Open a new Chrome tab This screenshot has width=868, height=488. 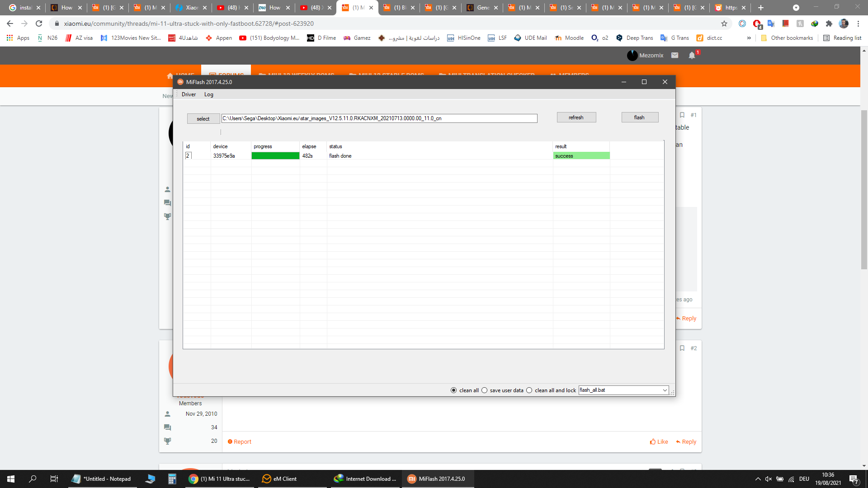(x=761, y=8)
